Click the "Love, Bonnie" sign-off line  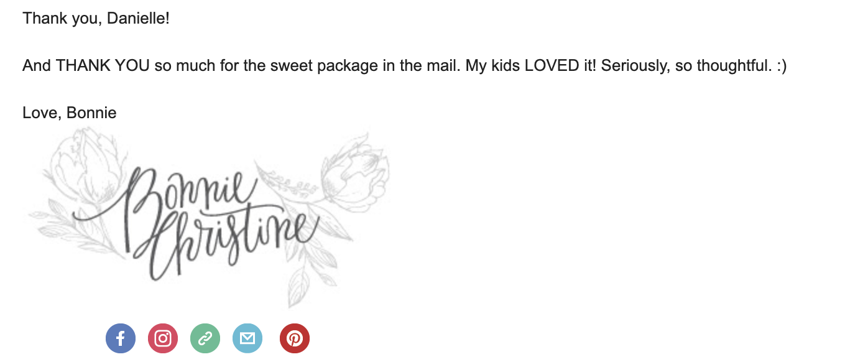70,113
